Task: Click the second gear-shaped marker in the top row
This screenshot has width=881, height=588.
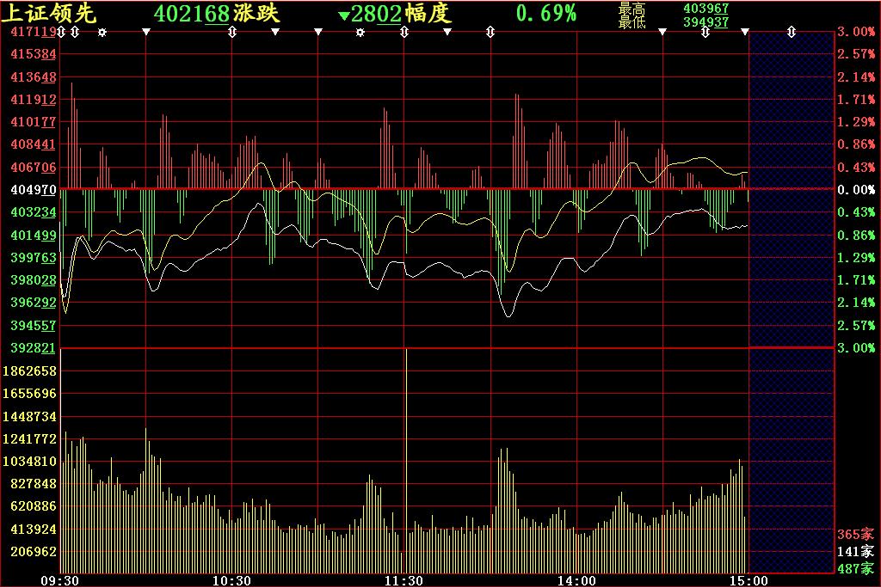Action: point(360,32)
